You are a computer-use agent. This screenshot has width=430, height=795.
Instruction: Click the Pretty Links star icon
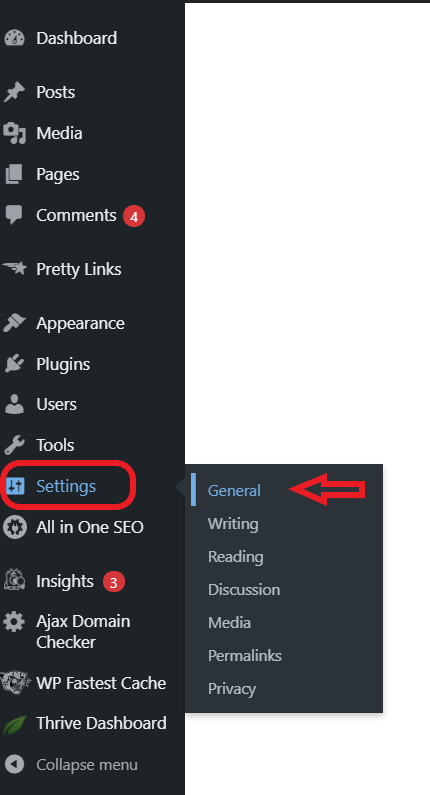click(x=14, y=269)
